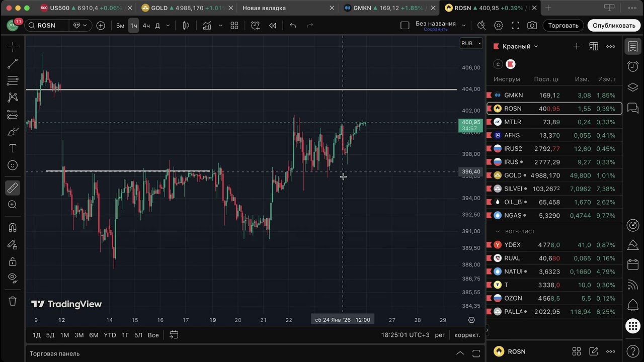Select the ruler measure tool
This screenshot has height=362, width=644.
(x=13, y=188)
